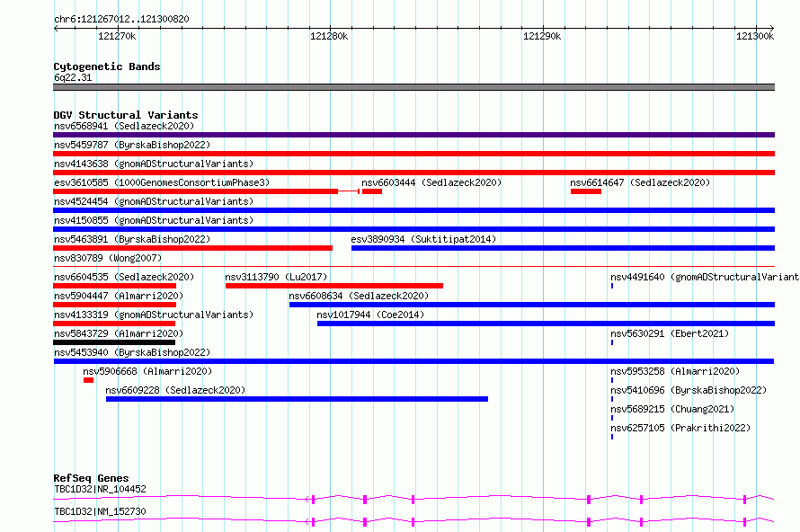
Task: Open variant nsv6568941 (Sedlazeck2020) label
Action: click(x=124, y=126)
